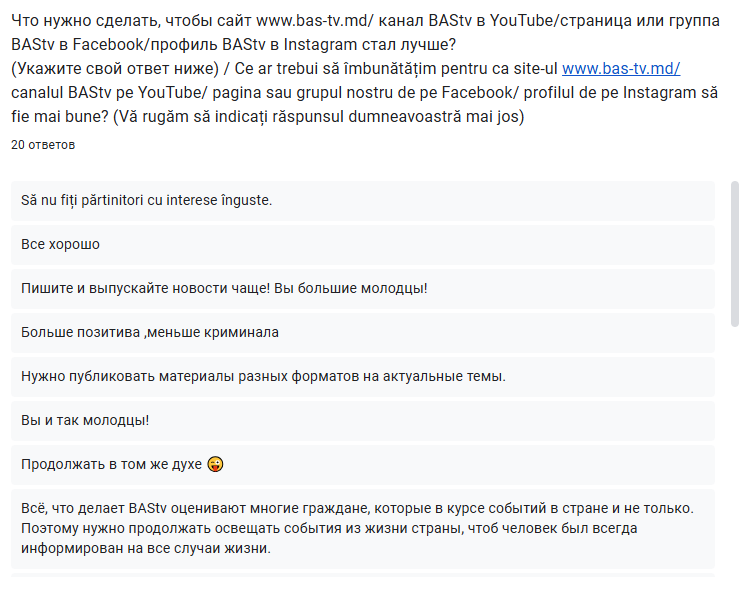748x591 pixels.
Task: Click the scrollbar track below the thumb
Action: 735,450
